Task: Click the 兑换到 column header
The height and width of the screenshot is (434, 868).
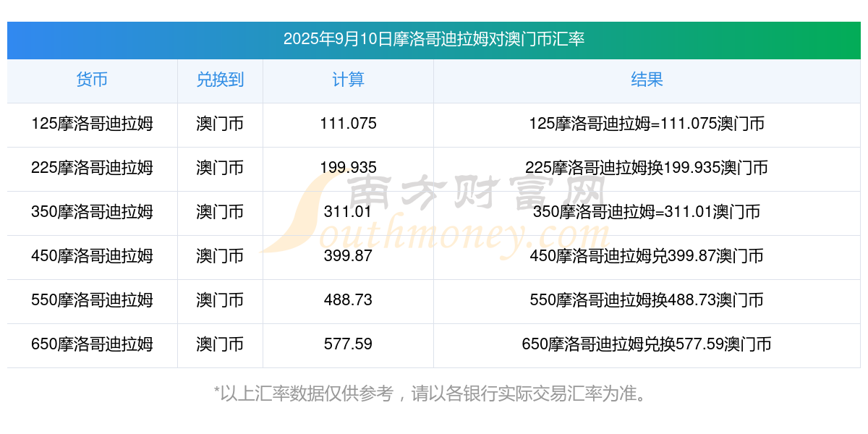Action: (220, 80)
